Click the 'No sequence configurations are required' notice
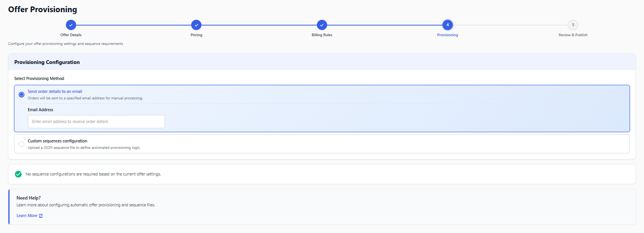The height and width of the screenshot is (233, 644). [x=322, y=174]
